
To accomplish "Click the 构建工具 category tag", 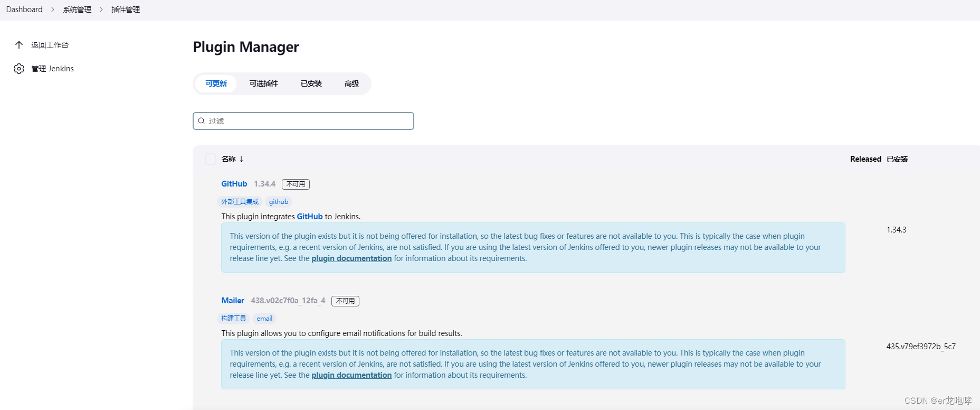I will pos(234,319).
